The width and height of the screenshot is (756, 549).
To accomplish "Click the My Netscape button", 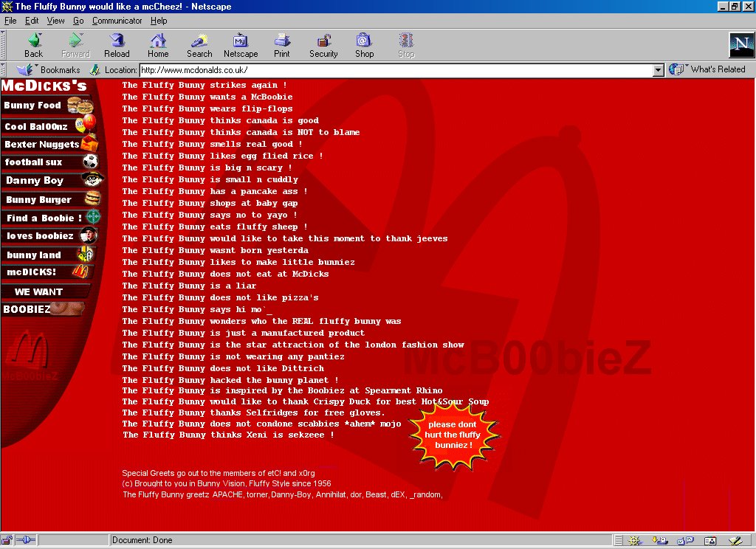I will coord(241,45).
